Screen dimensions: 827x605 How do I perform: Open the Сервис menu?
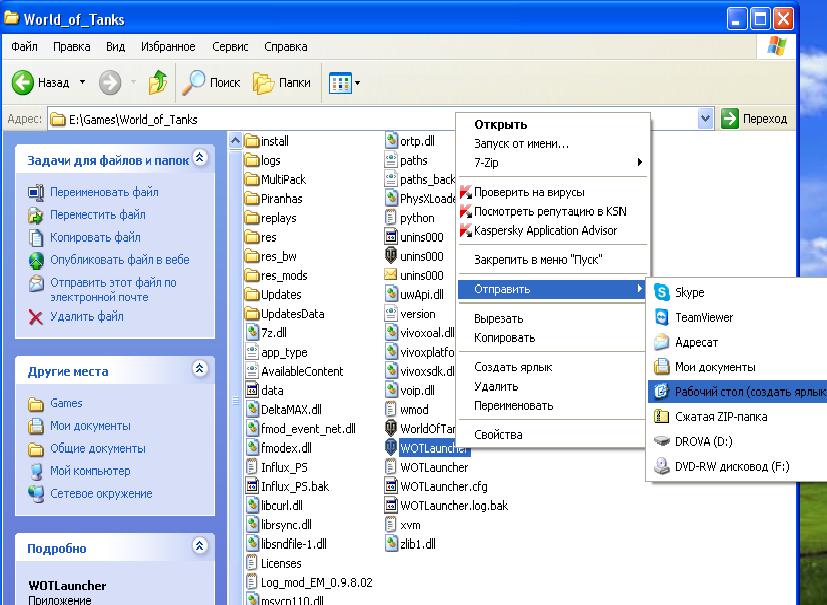[x=230, y=46]
